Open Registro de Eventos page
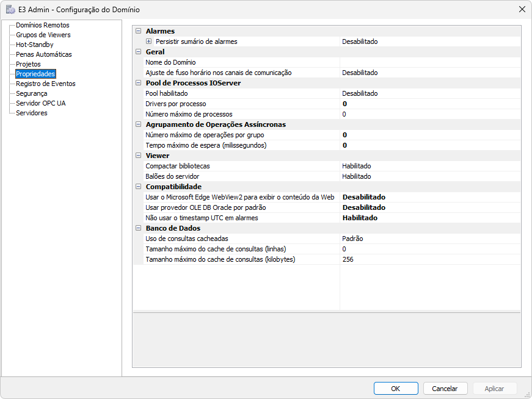Viewport: 532px width, 399px height. (45, 84)
